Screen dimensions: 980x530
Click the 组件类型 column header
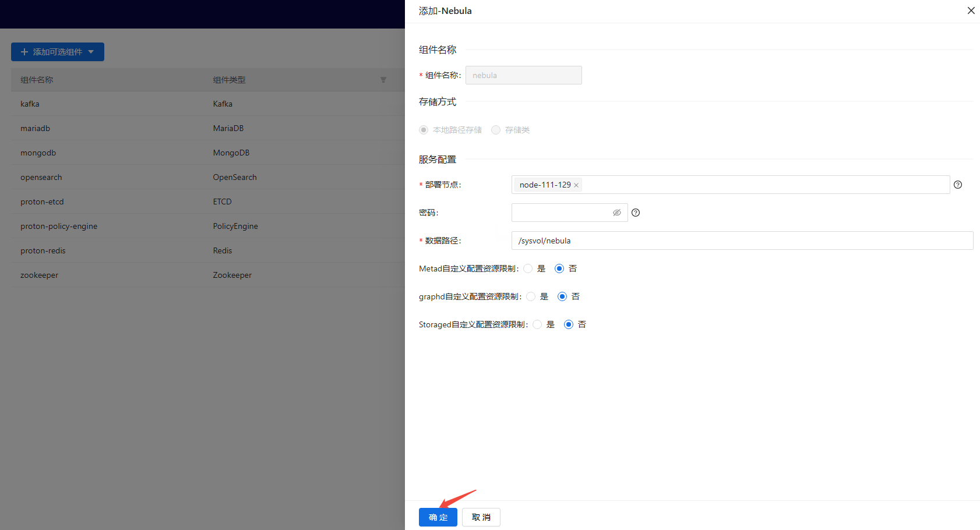(229, 80)
